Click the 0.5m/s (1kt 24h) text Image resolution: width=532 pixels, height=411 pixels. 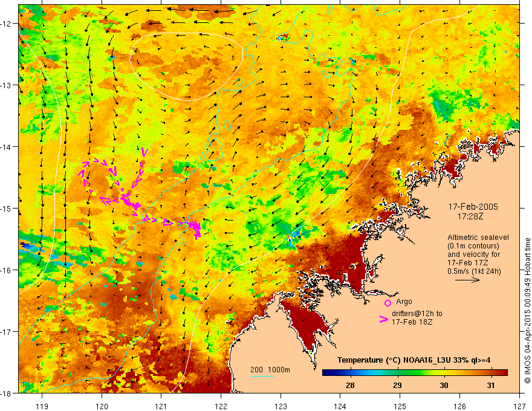(475, 271)
